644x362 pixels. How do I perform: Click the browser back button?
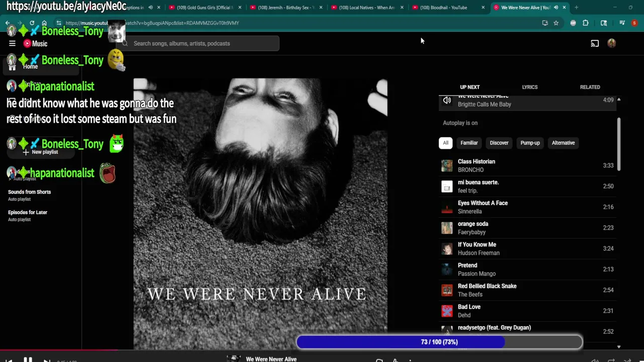click(x=8, y=23)
